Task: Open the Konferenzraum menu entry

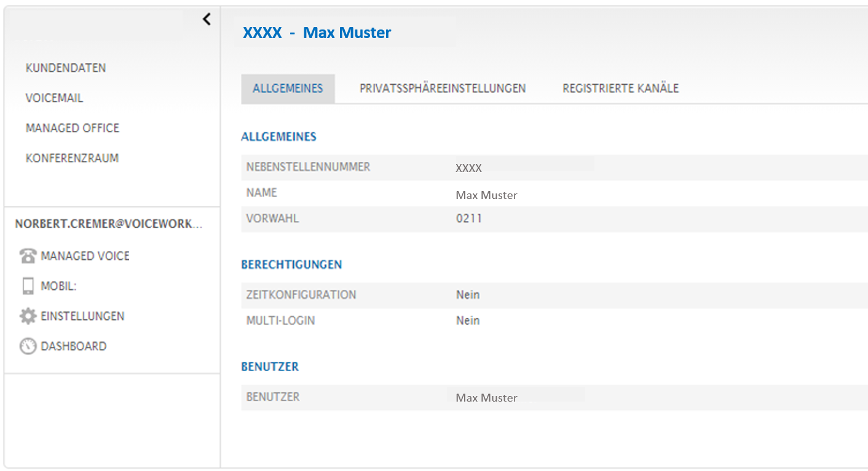Action: tap(72, 158)
